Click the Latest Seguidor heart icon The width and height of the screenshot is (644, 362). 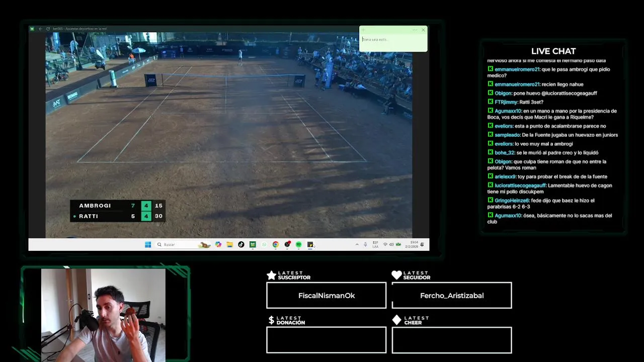[396, 275]
